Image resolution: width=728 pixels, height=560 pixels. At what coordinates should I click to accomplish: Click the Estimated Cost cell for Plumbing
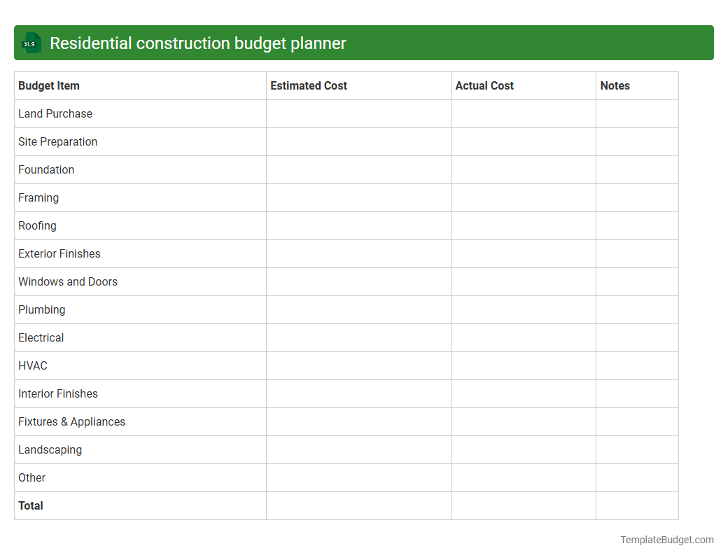[x=358, y=309]
